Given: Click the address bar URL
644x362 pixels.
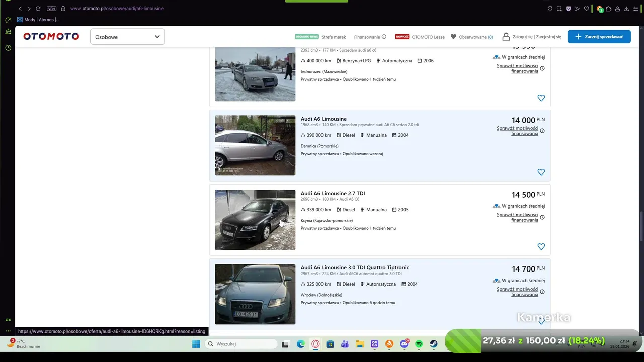Looking at the screenshot, I should (117, 9).
